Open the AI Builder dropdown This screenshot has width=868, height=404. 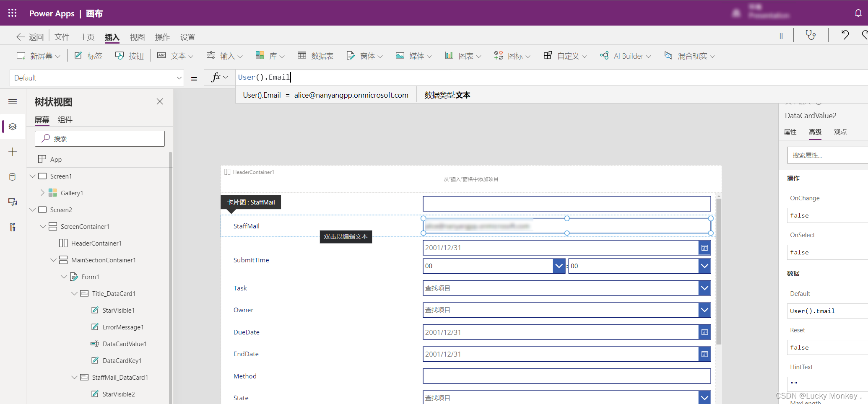click(x=625, y=56)
